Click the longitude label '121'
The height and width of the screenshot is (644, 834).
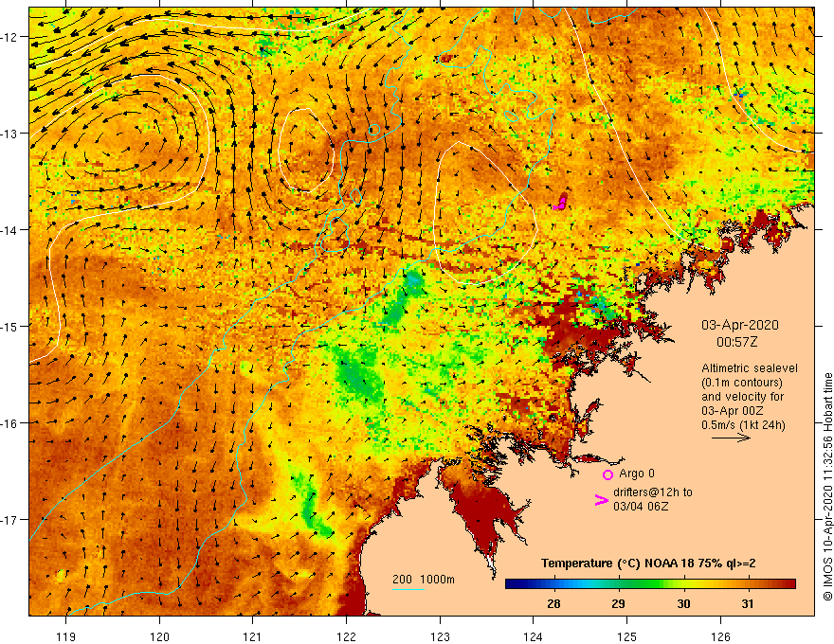click(253, 636)
